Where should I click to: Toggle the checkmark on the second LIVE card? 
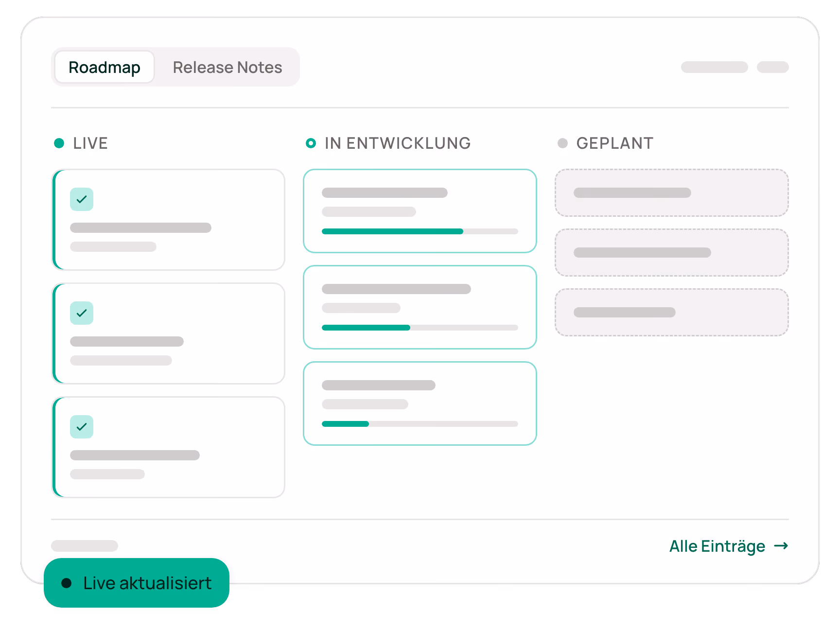click(x=82, y=313)
